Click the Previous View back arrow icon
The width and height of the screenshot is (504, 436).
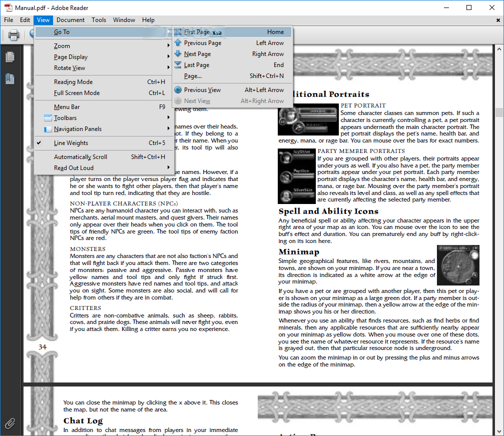tap(178, 90)
